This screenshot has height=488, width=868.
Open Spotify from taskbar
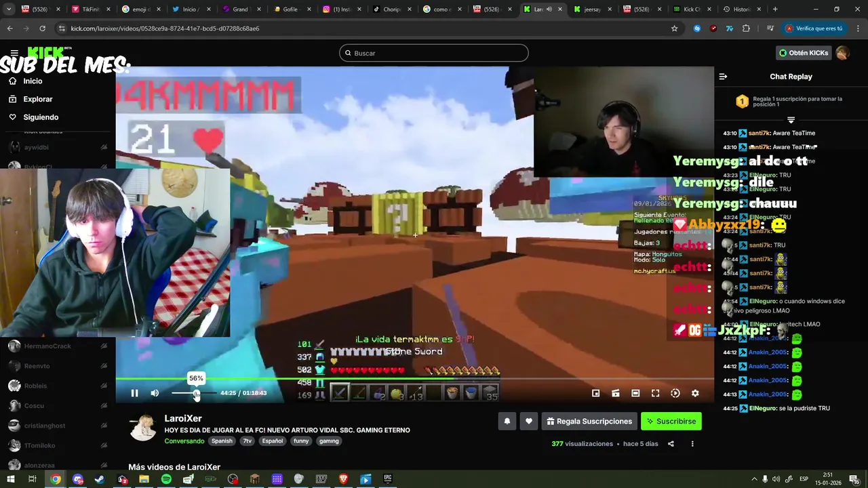(166, 479)
